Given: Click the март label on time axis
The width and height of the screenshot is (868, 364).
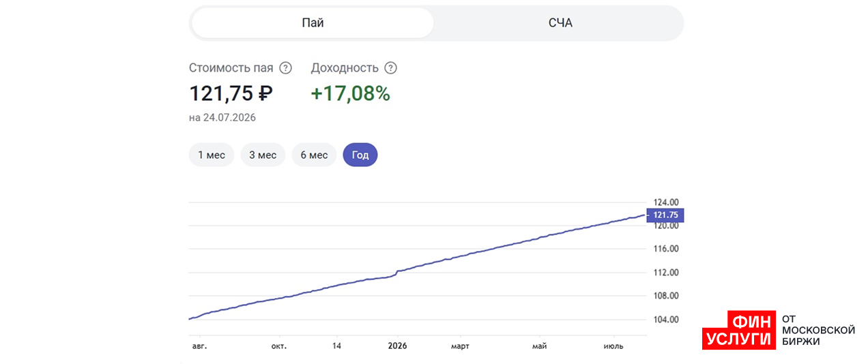Looking at the screenshot, I should click(460, 346).
